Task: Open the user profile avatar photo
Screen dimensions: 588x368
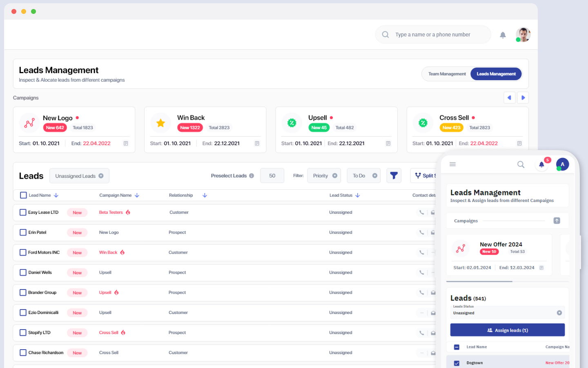Action: (x=523, y=35)
